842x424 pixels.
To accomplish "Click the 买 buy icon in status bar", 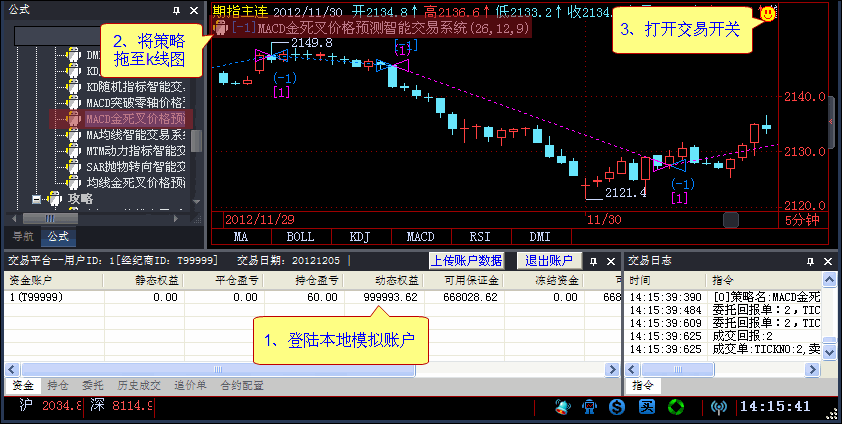I will (x=647, y=407).
